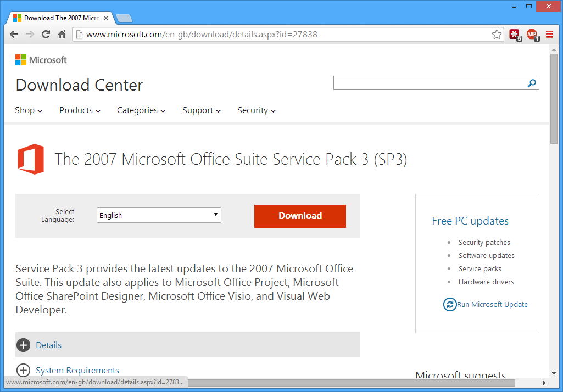Image resolution: width=563 pixels, height=392 pixels.
Task: Click the Select Language label
Action: [x=58, y=215]
